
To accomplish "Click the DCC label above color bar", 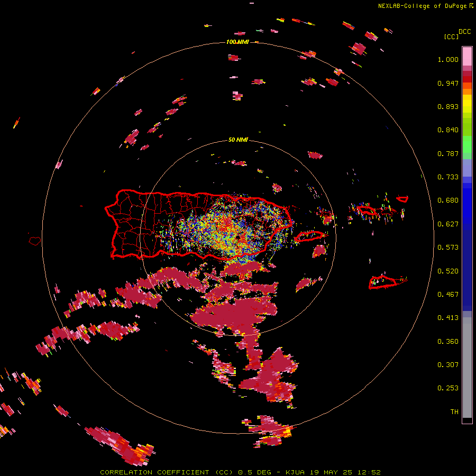I will [x=464, y=32].
